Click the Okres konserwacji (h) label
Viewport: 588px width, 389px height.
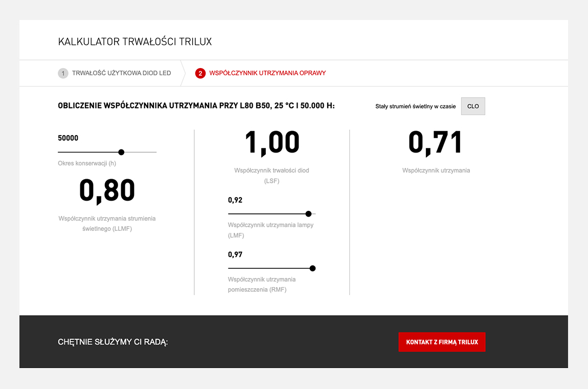[x=87, y=163]
